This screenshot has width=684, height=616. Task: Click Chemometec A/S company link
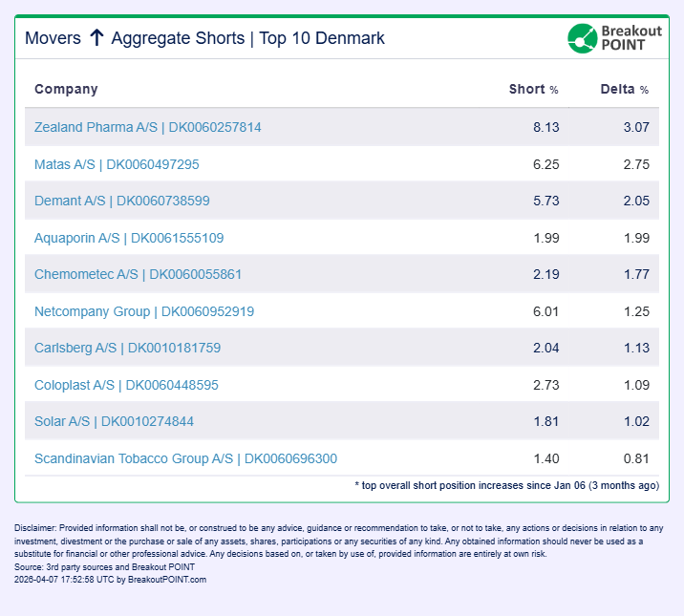[x=138, y=274]
